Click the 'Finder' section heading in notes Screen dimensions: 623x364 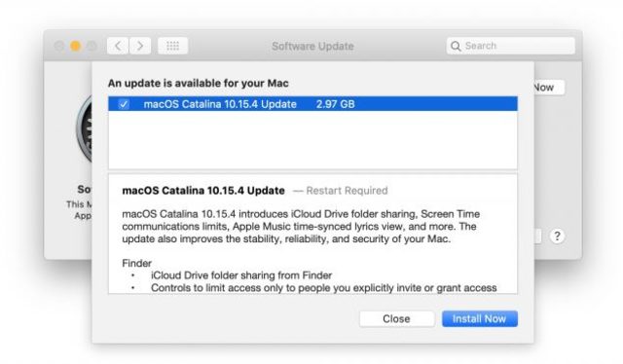pos(136,263)
